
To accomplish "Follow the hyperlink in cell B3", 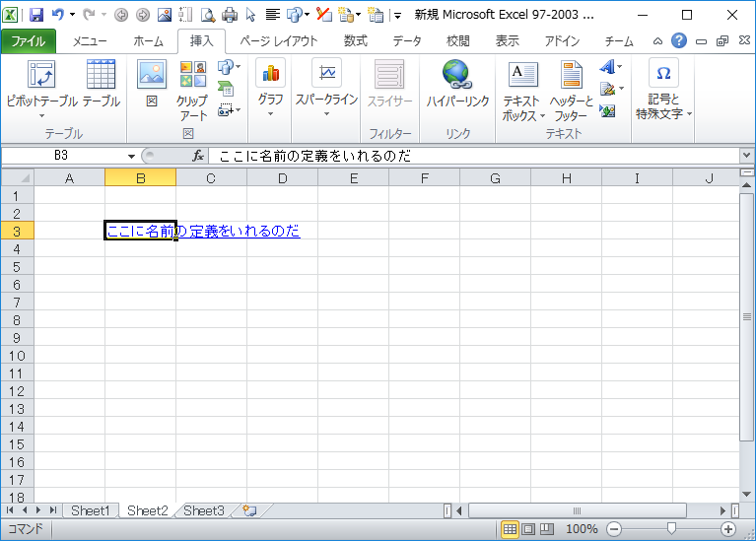I will 203,231.
